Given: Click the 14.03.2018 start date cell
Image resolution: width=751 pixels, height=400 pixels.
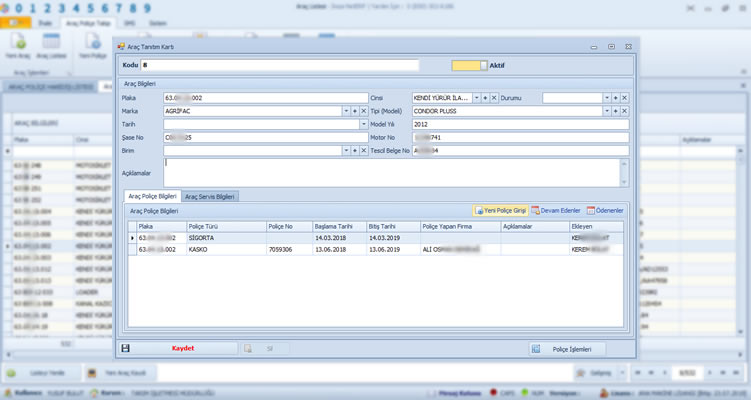Looking at the screenshot, I should [339, 238].
